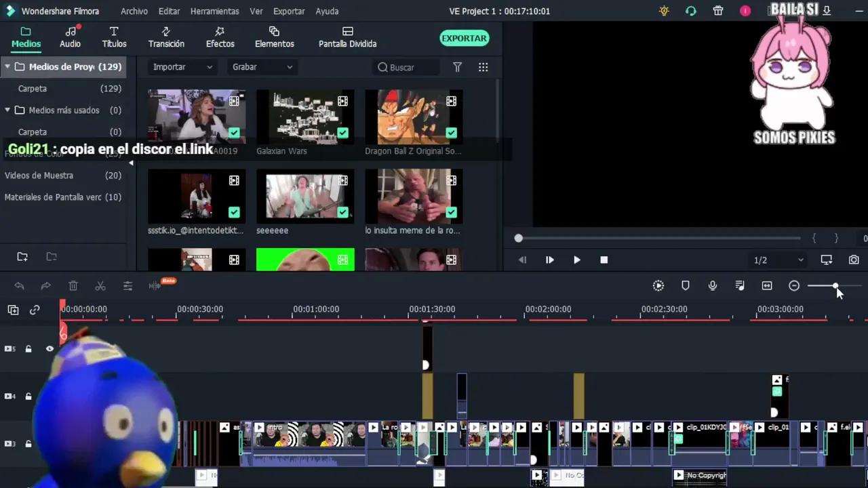Viewport: 868px width, 488px height.
Task: Open the Pantalla Dividida tab
Action: click(x=347, y=37)
